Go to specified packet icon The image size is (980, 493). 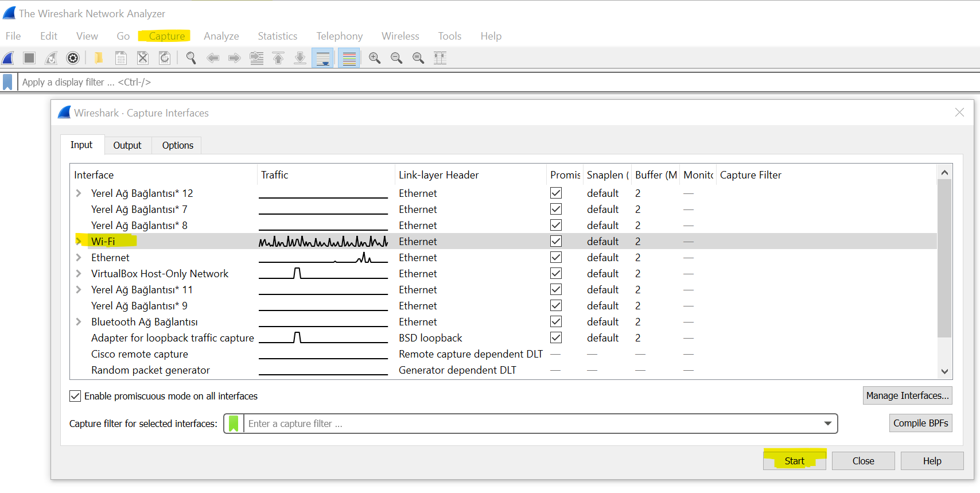256,58
